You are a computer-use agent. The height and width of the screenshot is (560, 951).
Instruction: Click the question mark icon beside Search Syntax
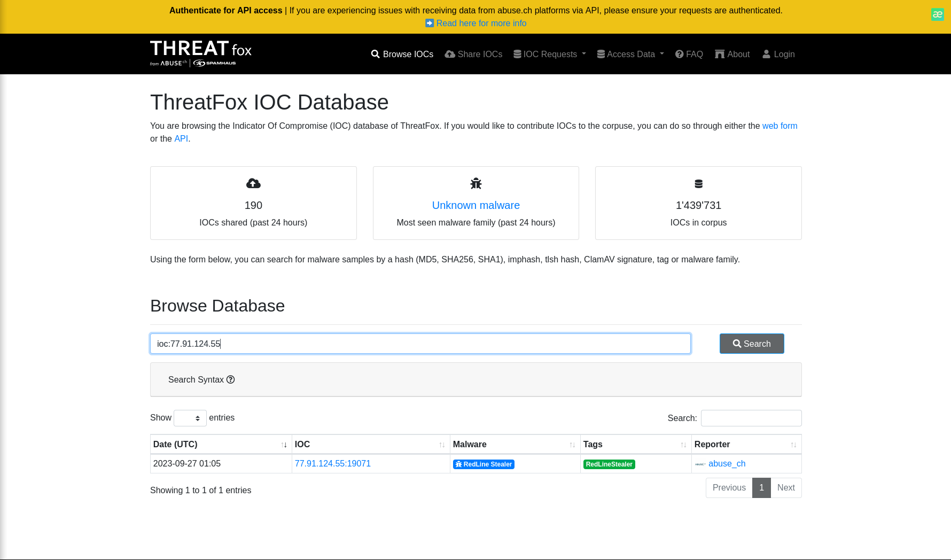(x=231, y=379)
